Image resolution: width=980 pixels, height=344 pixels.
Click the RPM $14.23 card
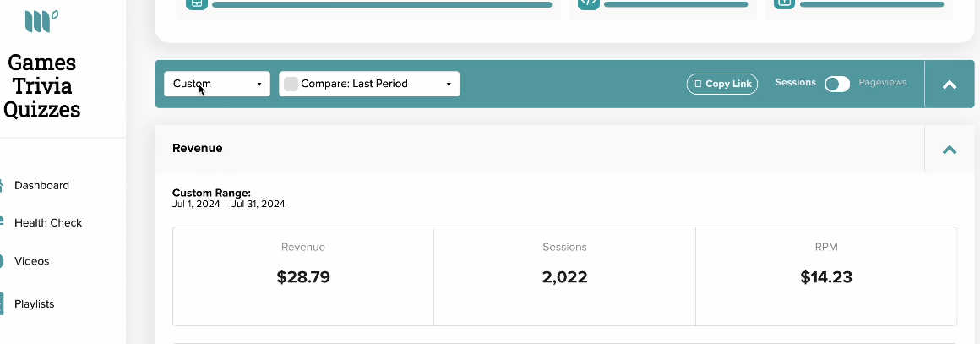click(x=825, y=276)
